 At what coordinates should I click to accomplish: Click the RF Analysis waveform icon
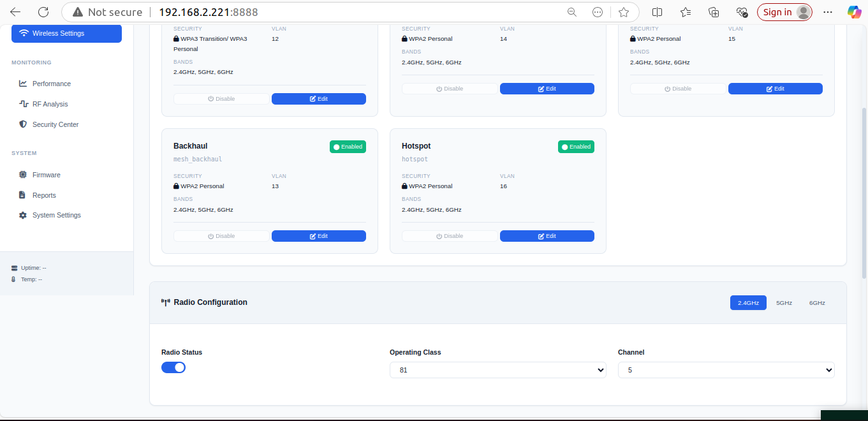click(23, 104)
